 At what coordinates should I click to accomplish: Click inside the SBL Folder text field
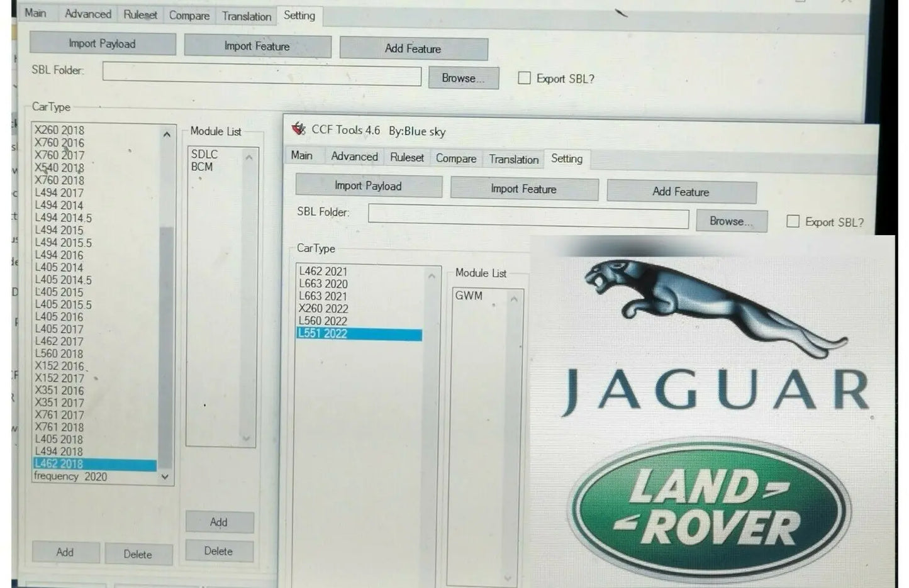528,219
